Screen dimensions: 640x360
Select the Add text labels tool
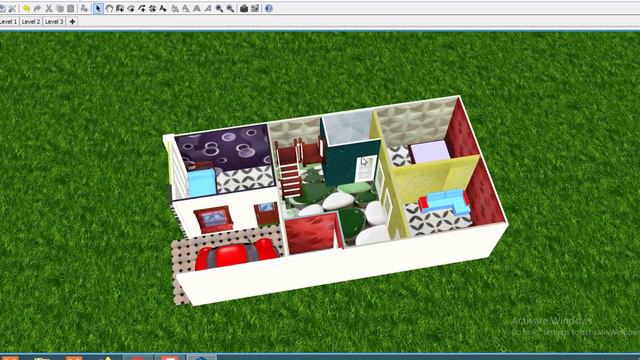pos(163,8)
